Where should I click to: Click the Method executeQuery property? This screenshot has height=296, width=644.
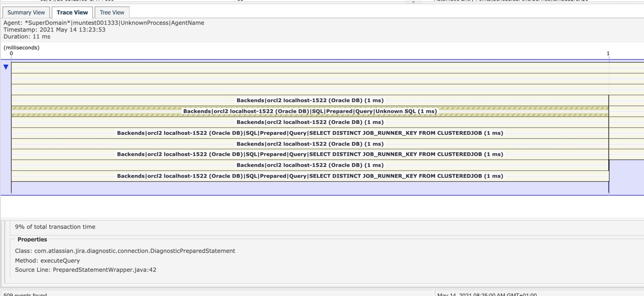coord(48,260)
